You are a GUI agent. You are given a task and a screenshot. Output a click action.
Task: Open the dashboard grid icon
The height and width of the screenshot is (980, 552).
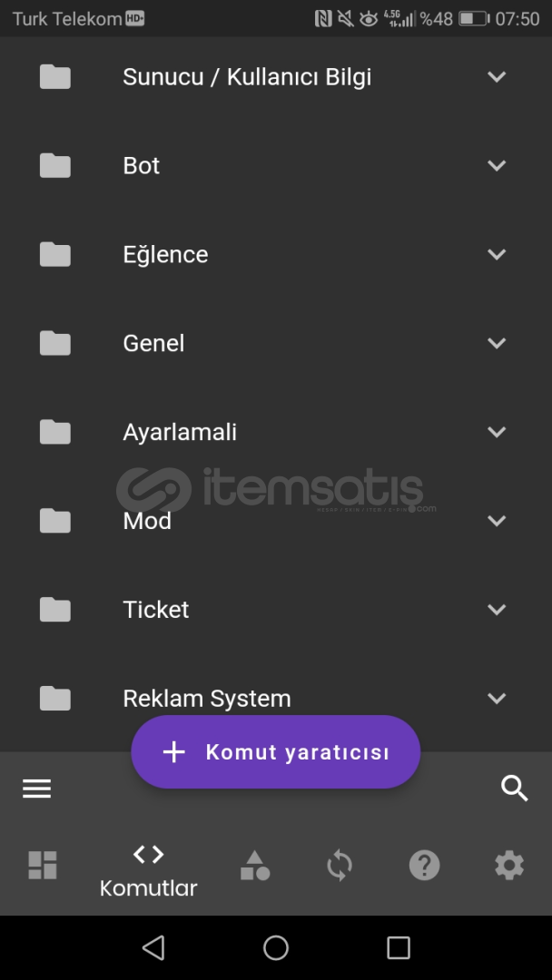pos(43,866)
